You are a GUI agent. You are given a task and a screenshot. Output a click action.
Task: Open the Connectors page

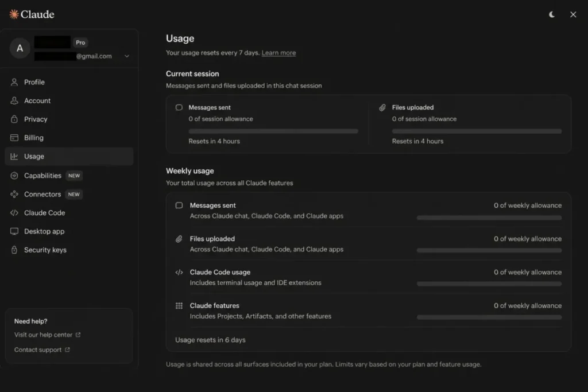(x=69, y=194)
